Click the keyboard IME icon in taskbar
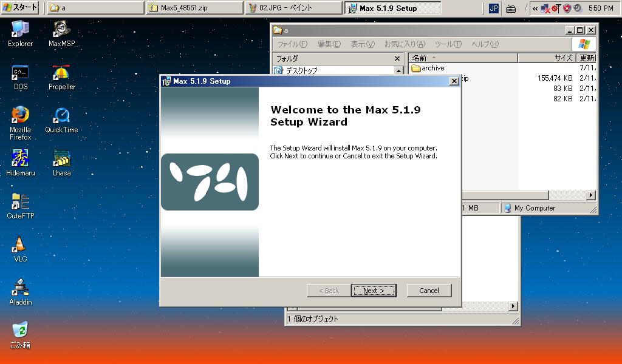This screenshot has height=364, width=622. coord(511,8)
